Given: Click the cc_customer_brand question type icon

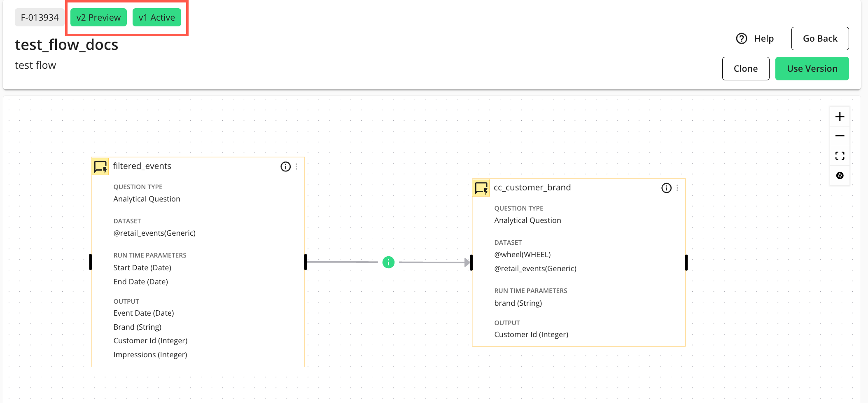Looking at the screenshot, I should 481,188.
